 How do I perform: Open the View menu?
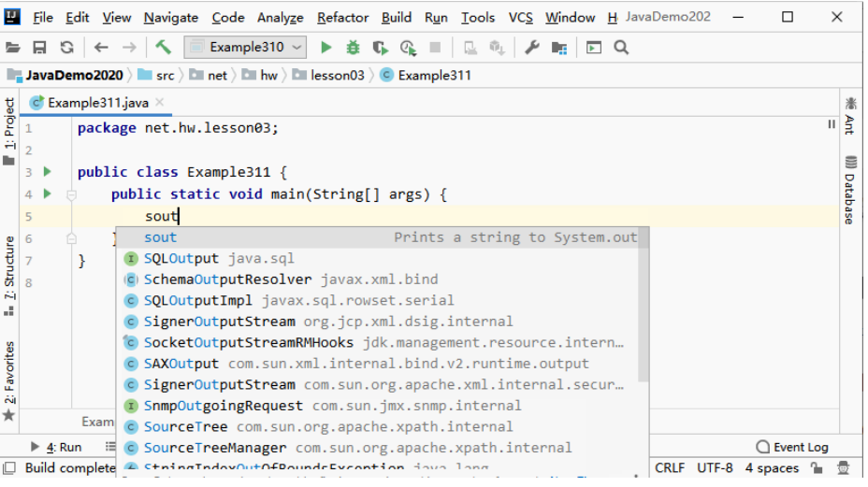click(116, 18)
